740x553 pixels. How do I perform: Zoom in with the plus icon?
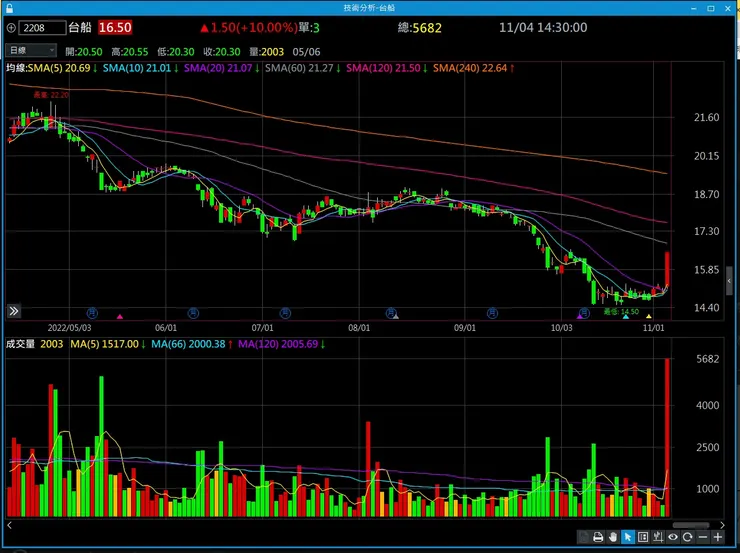[x=718, y=537]
